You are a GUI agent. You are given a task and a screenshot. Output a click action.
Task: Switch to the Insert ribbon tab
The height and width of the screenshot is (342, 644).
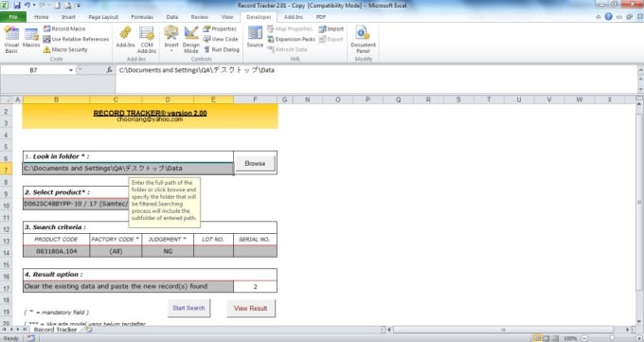68,17
